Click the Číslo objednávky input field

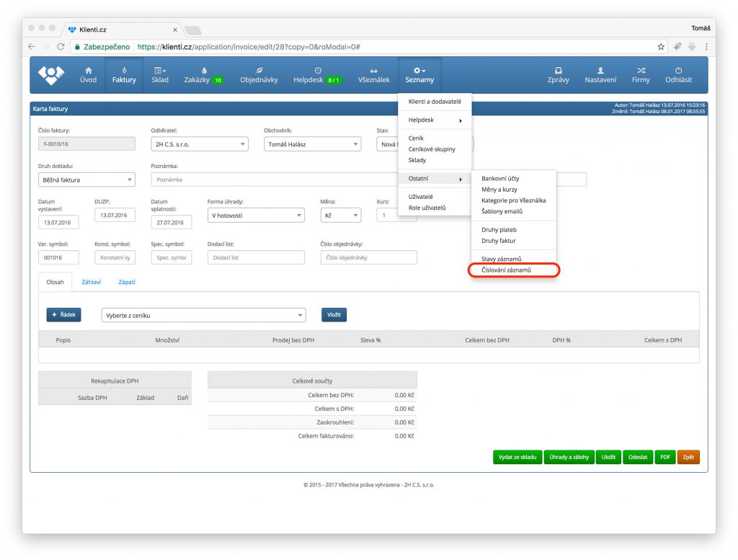coord(368,257)
